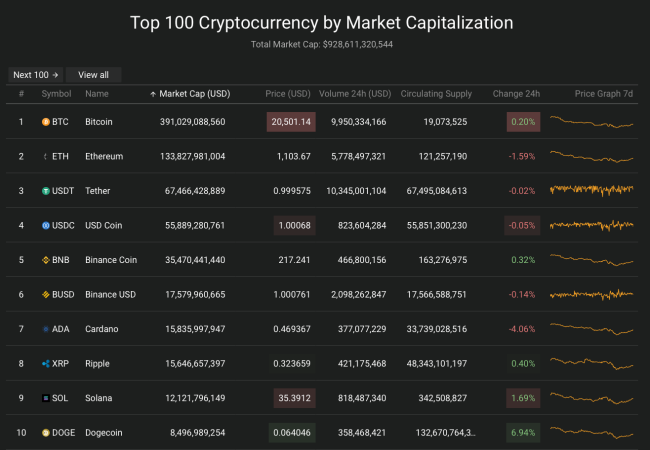This screenshot has height=450, width=650.
Task: Open Binance Coin's 7d price graph
Action: click(592, 260)
